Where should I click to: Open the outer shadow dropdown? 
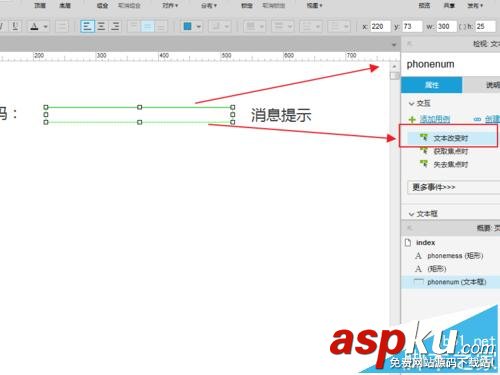click(219, 26)
